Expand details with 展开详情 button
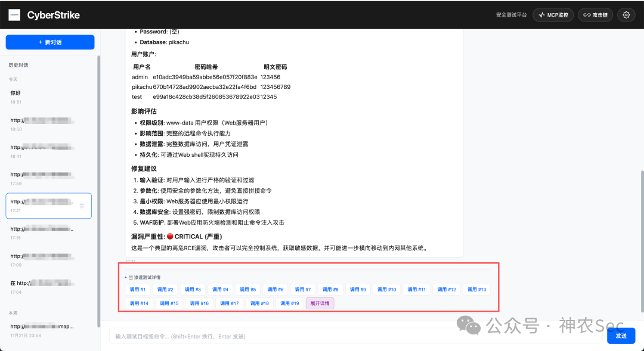Viewport: 644px width, 351px height. [320, 303]
